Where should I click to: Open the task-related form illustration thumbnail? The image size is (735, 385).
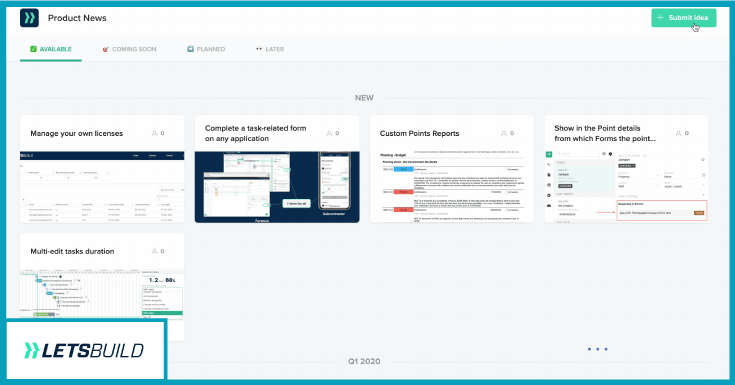coord(277,187)
